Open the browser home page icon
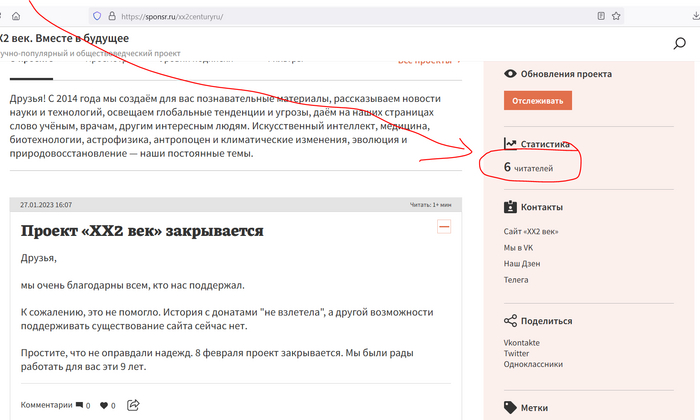Viewport: 700px width, 420px height. (x=16, y=16)
